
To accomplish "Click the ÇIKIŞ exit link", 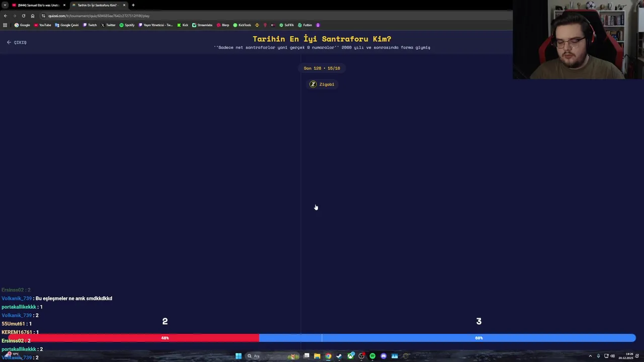I will 17,42.
